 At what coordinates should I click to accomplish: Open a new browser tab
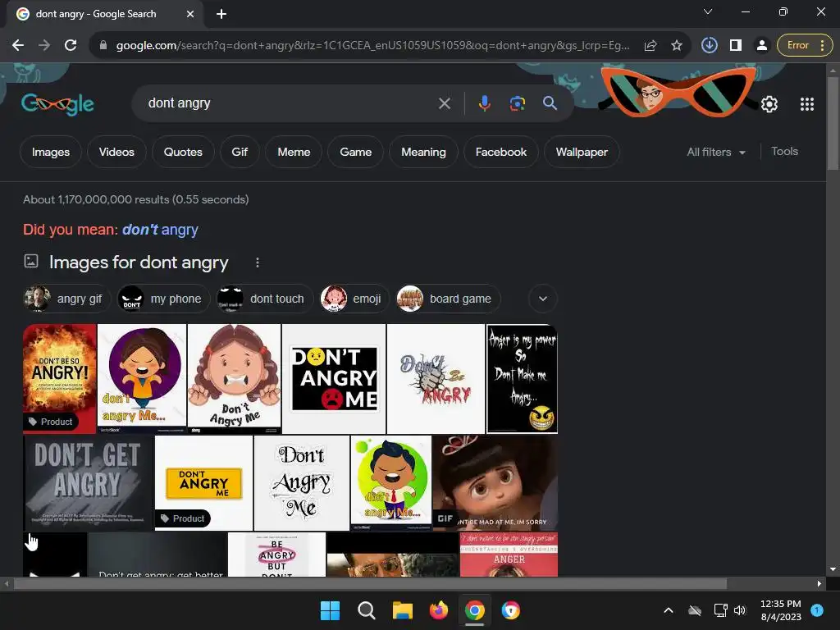click(221, 15)
